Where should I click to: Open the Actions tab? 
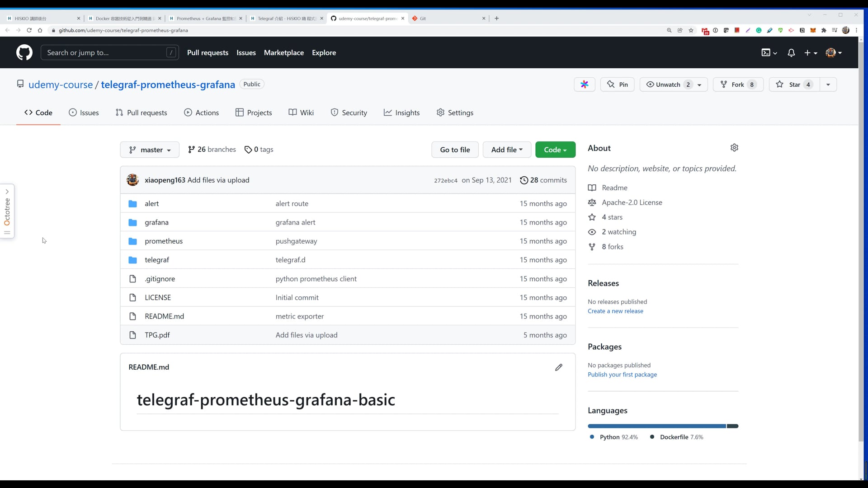[202, 113]
